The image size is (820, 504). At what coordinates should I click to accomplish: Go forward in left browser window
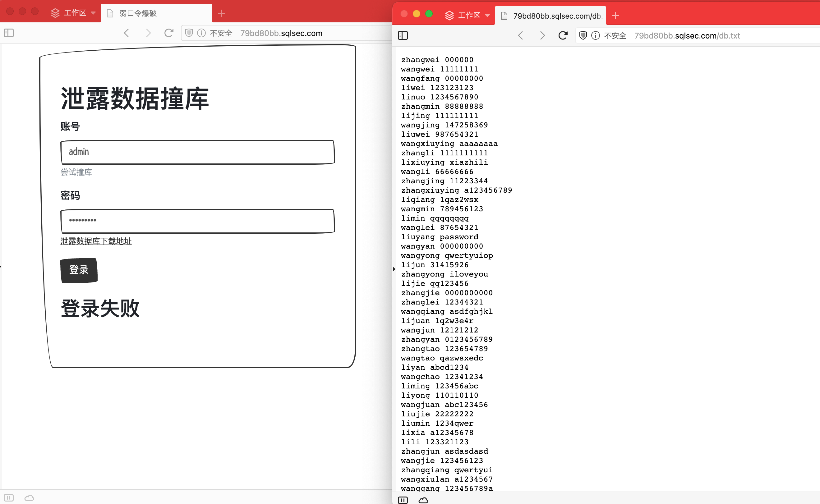coord(148,33)
